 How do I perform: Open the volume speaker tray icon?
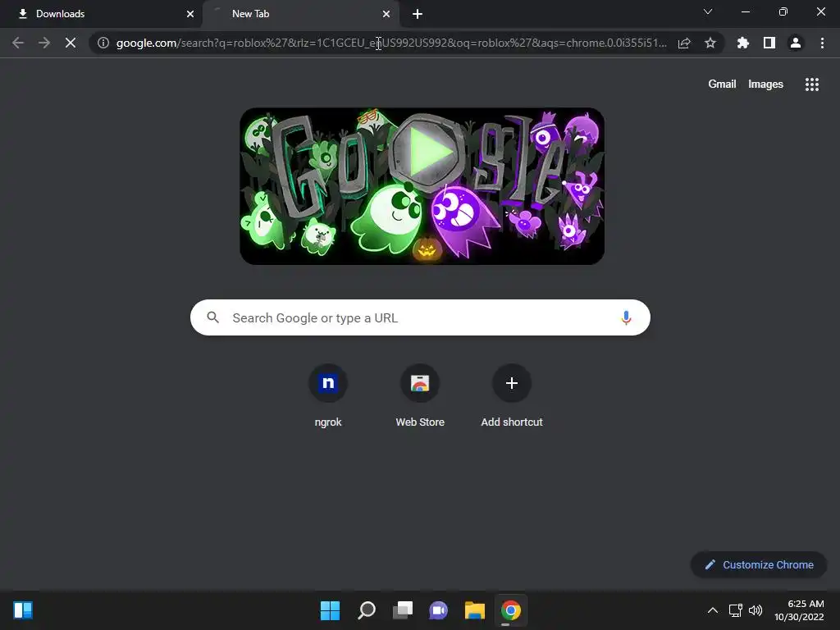click(756, 610)
